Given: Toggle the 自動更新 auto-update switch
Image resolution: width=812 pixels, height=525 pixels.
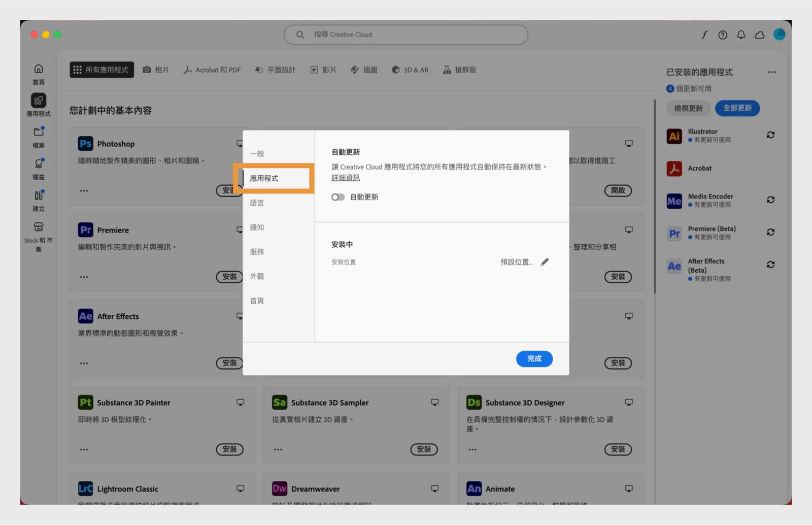Looking at the screenshot, I should pos(338,197).
